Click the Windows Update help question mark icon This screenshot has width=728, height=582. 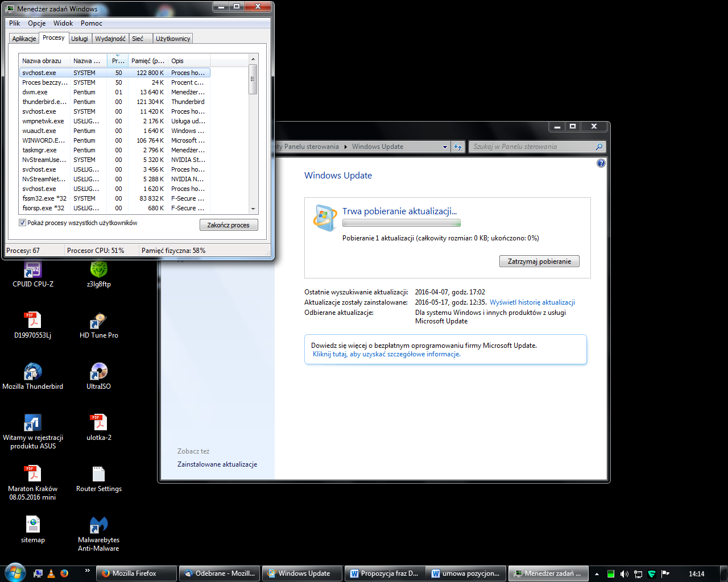point(601,163)
